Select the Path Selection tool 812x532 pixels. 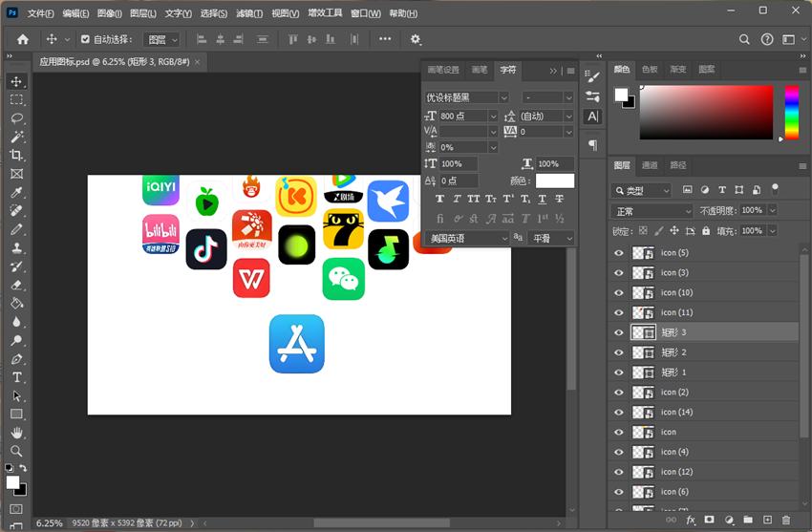(x=16, y=395)
